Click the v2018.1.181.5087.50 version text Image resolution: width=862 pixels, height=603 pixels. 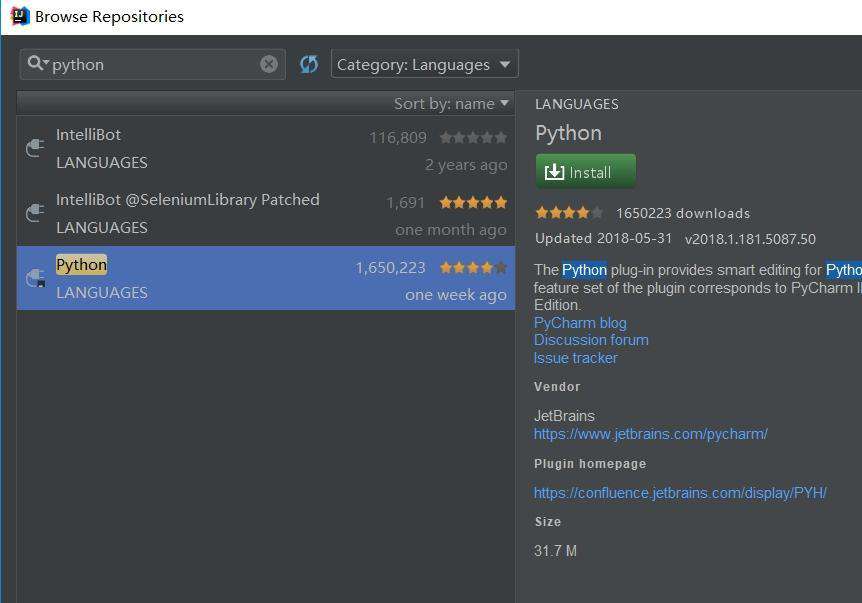(x=750, y=239)
